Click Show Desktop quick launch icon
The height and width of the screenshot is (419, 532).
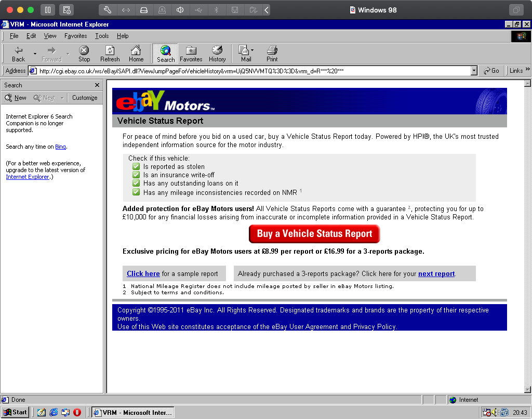[x=42, y=412]
